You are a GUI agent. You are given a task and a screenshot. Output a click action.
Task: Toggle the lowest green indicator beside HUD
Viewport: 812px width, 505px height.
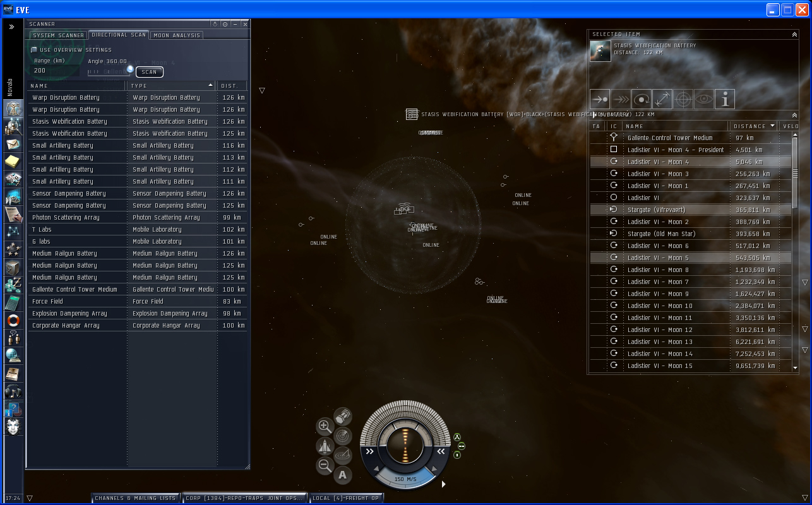point(457,454)
